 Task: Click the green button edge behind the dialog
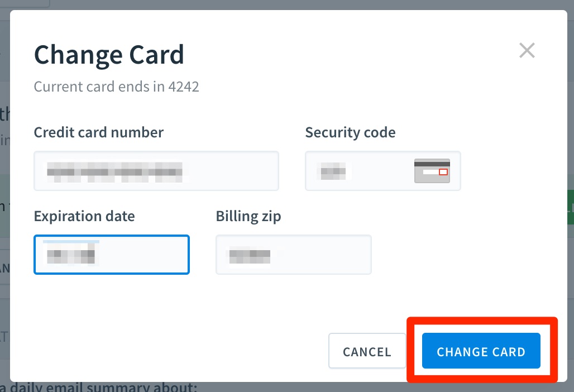click(x=570, y=207)
